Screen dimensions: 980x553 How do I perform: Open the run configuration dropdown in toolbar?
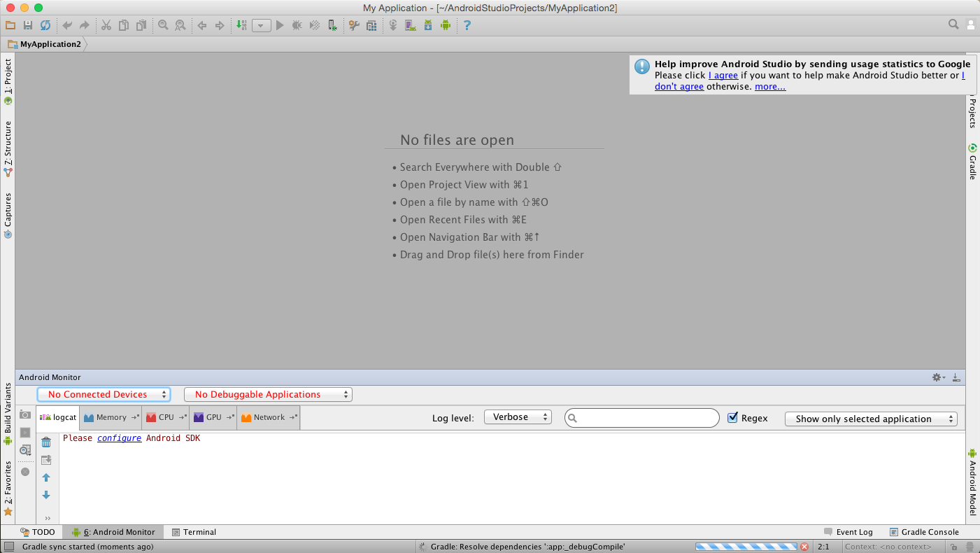[x=261, y=25]
